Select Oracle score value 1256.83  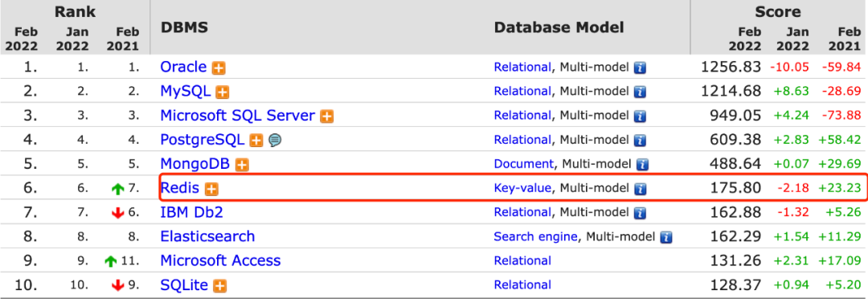click(731, 68)
